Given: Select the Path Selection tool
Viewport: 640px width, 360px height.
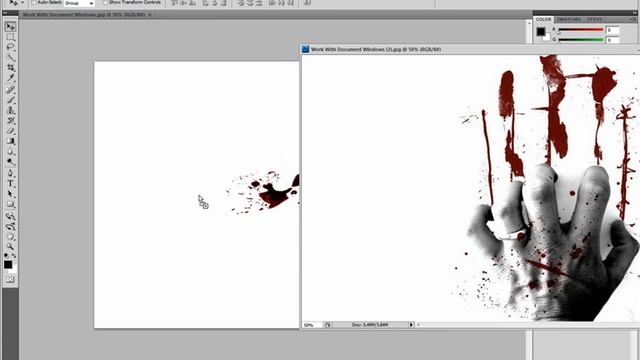Looking at the screenshot, I should [10, 194].
